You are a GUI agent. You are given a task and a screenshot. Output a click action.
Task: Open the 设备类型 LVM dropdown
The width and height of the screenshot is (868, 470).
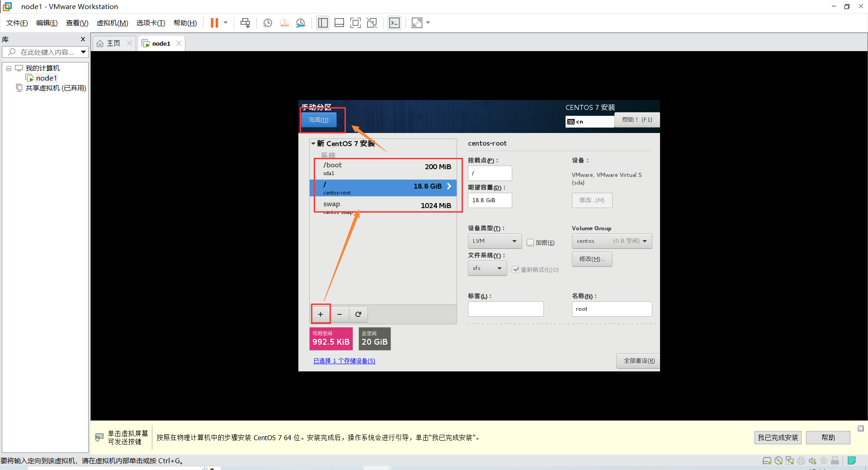pyautogui.click(x=495, y=241)
